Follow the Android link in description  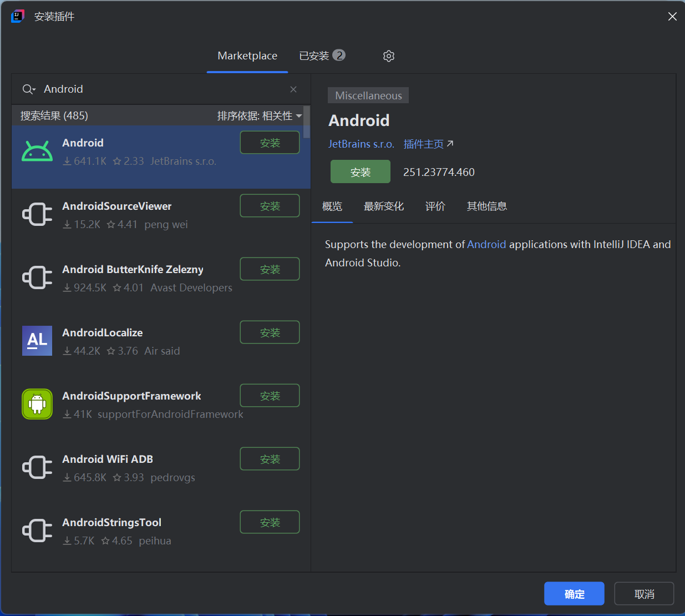coord(486,245)
